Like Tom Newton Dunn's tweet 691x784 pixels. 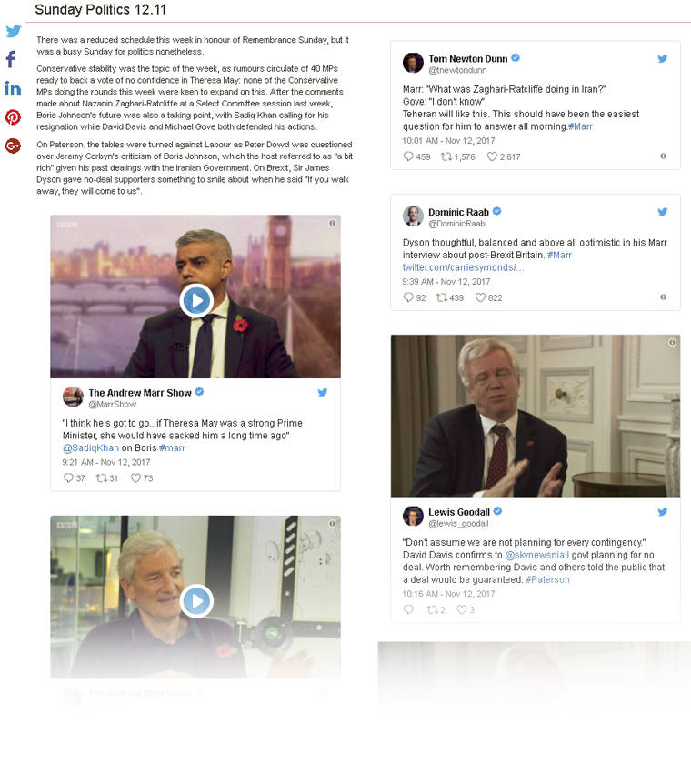[x=504, y=156]
